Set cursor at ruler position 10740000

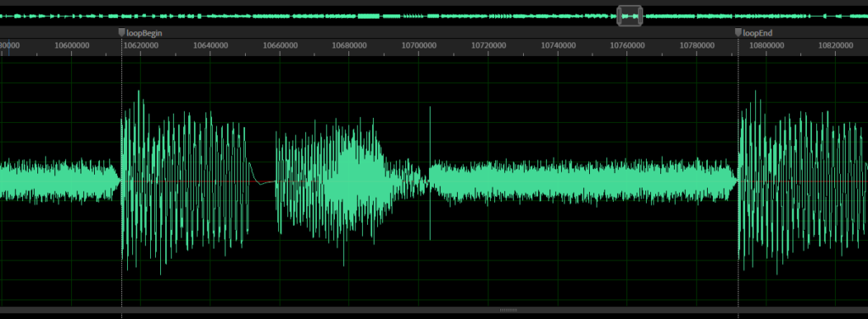pos(558,46)
